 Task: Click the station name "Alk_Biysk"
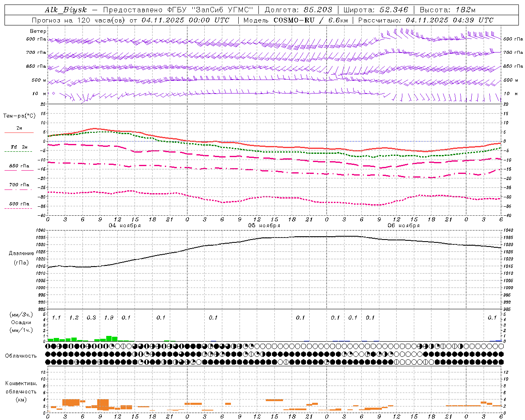click(x=66, y=10)
